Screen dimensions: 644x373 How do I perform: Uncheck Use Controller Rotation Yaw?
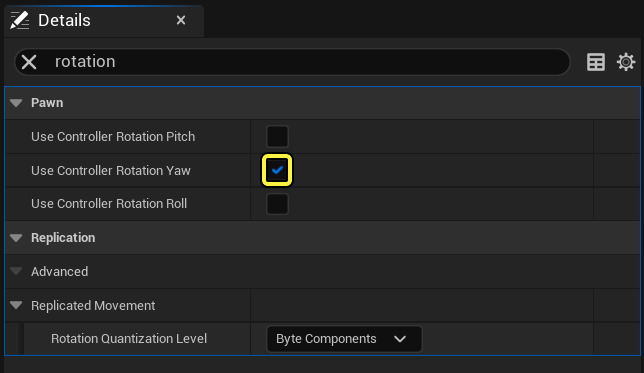point(277,170)
